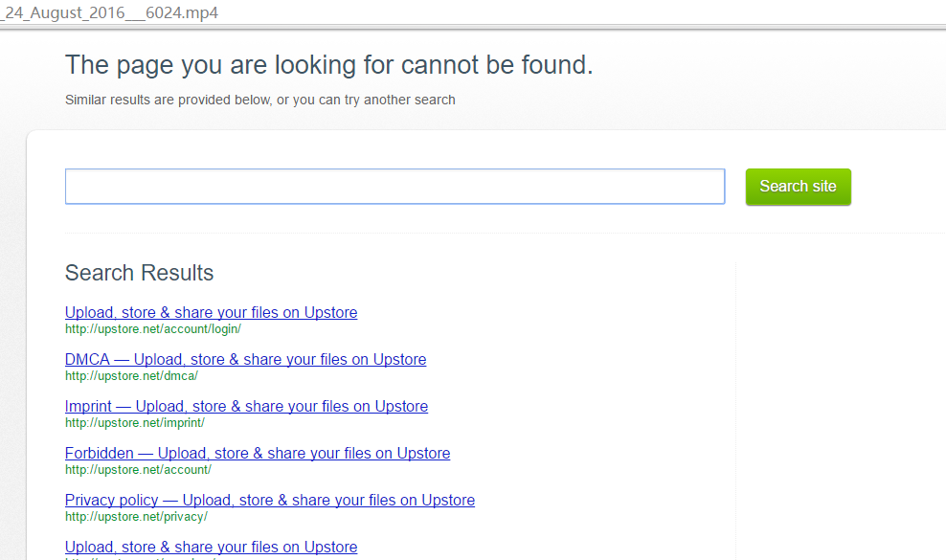This screenshot has width=946, height=560.
Task: Click the Search Results heading
Action: [x=139, y=273]
